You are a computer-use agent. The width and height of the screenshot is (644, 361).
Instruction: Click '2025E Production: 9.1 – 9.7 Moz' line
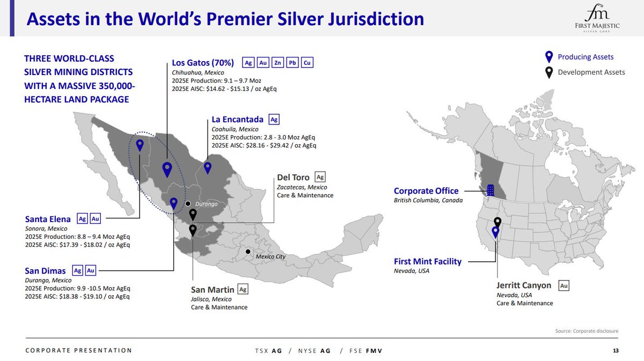coord(216,80)
